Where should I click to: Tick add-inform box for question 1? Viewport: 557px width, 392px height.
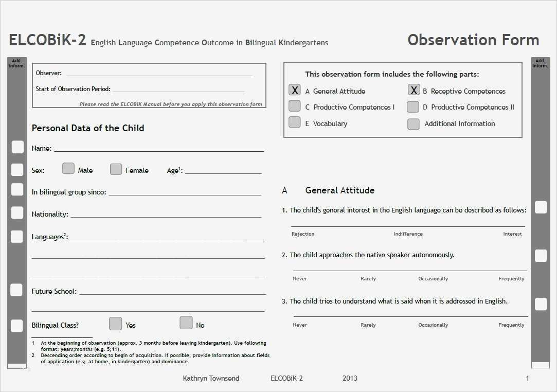click(x=541, y=207)
